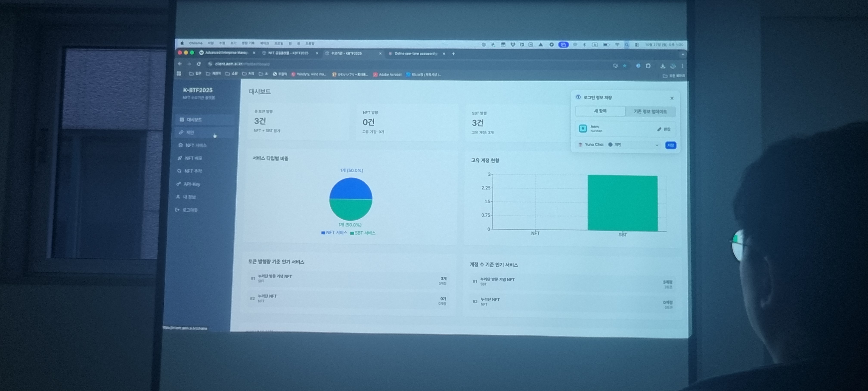Open the Windyty bookmark
The width and height of the screenshot is (868, 391).
tap(309, 74)
